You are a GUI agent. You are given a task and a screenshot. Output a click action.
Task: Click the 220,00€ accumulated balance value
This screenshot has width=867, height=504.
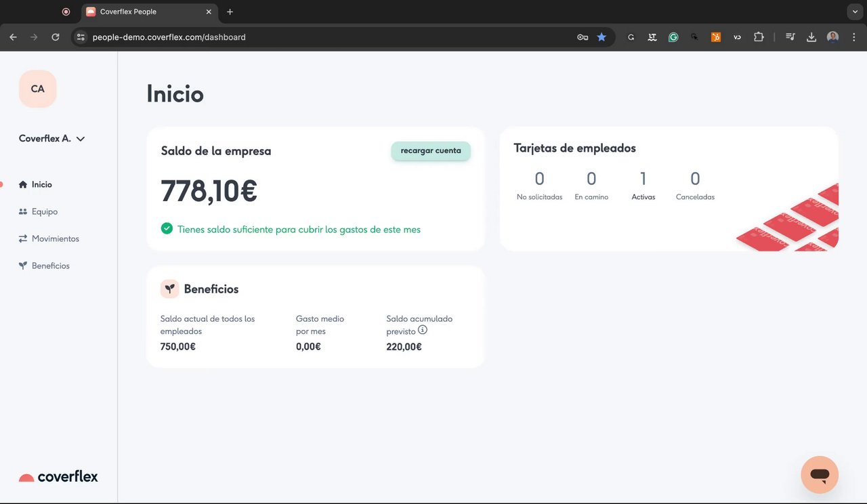click(x=404, y=347)
